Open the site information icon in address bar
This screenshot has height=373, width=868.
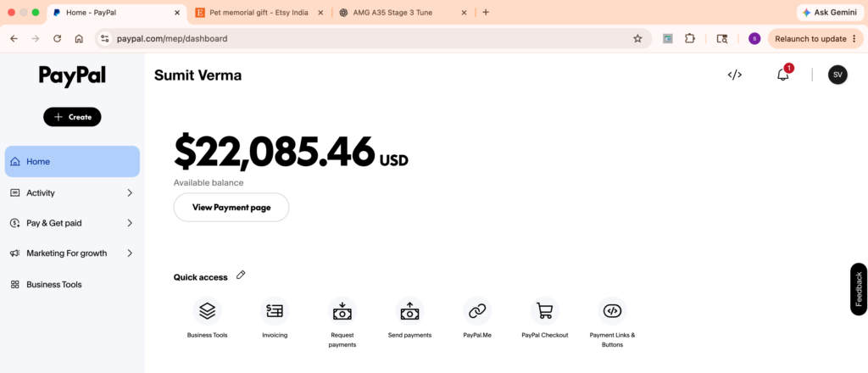105,39
